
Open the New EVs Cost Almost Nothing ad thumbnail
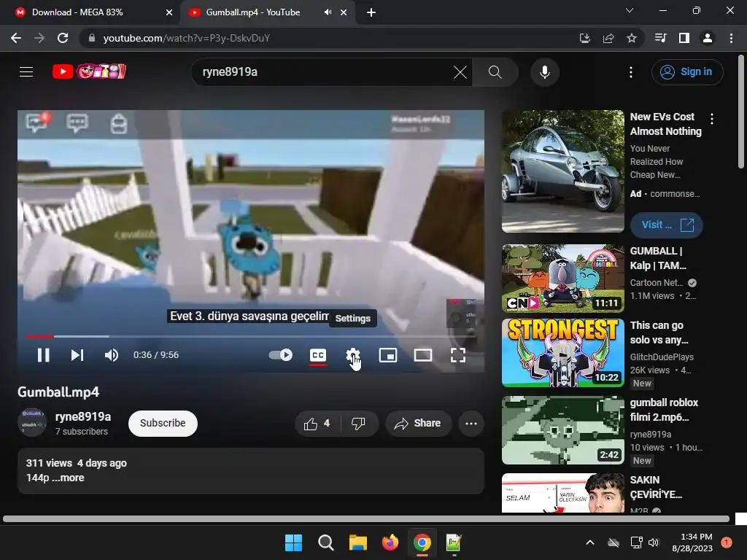click(562, 171)
